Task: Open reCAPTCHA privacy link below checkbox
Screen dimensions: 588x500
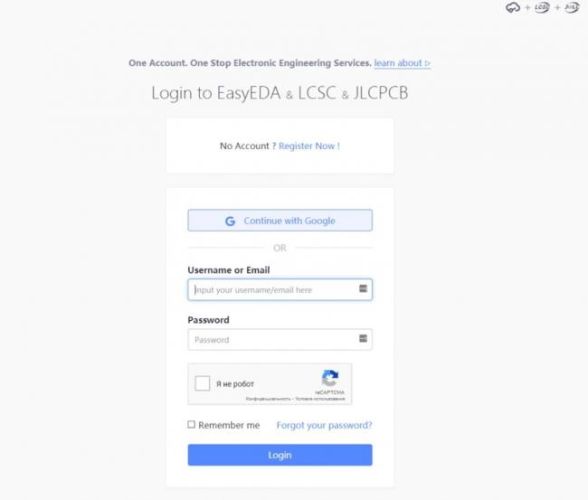Action: 268,399
